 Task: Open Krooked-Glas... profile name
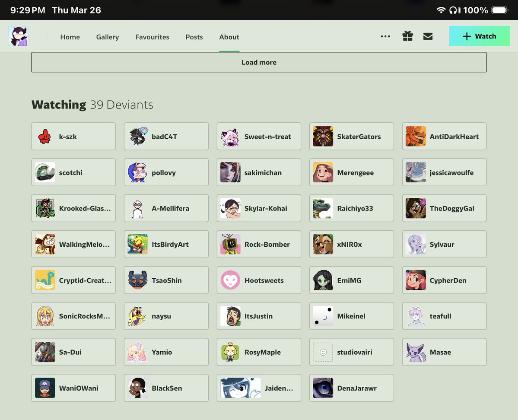[85, 209]
